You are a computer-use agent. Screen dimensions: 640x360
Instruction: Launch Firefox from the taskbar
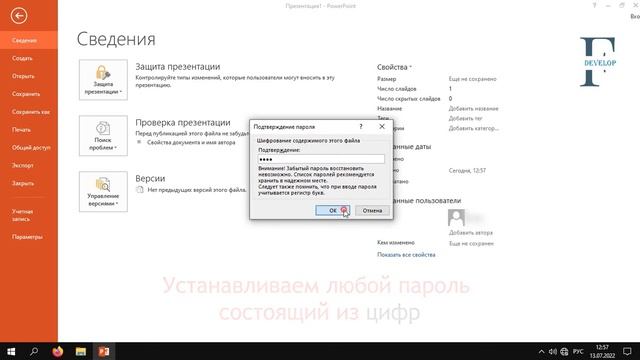click(x=58, y=351)
